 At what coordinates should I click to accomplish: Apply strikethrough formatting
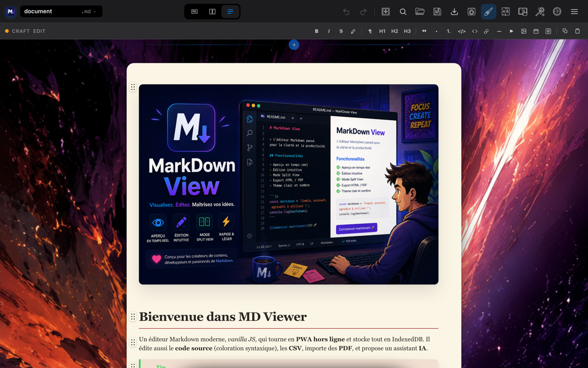click(x=341, y=31)
